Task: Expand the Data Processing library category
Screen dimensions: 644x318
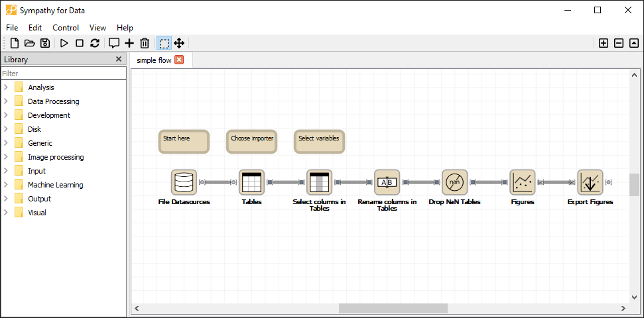Action: [6, 101]
